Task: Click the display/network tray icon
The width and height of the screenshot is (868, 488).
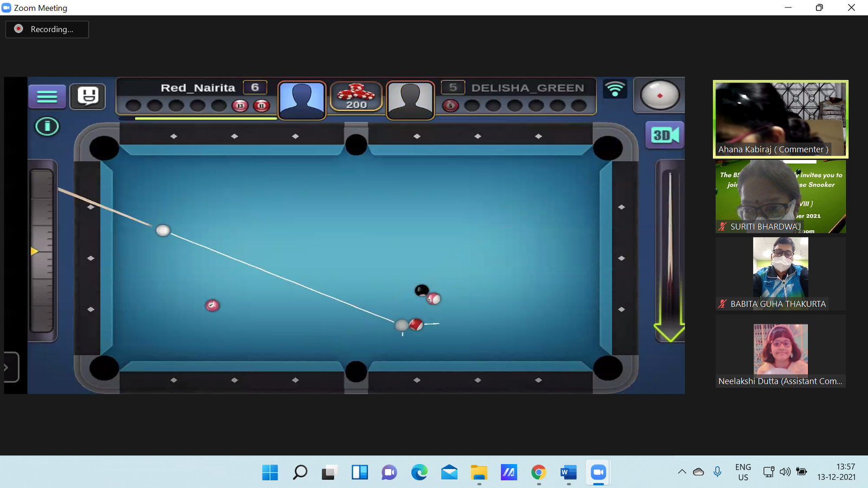Action: [769, 472]
